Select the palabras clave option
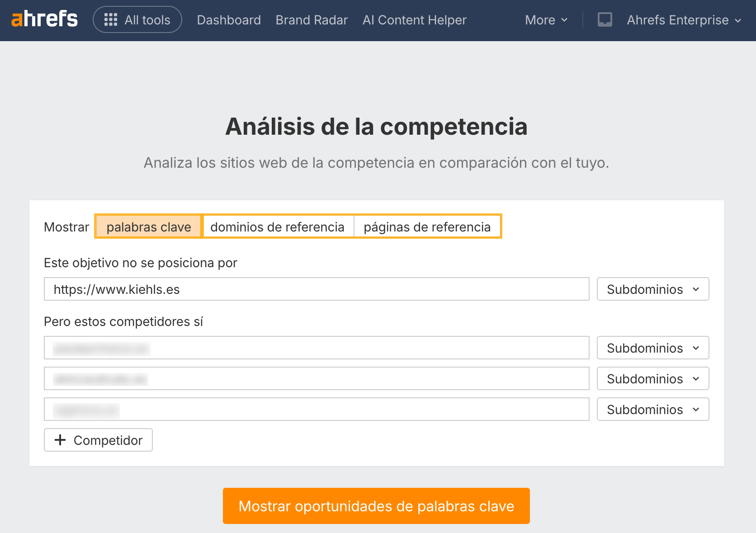Screen dimensions: 756x533 point(149,226)
